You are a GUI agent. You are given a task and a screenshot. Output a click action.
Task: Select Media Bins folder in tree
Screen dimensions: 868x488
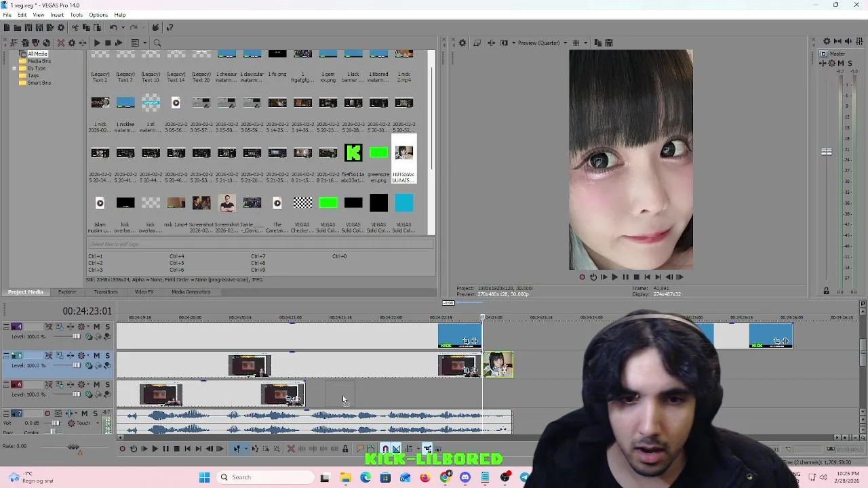[39, 61]
